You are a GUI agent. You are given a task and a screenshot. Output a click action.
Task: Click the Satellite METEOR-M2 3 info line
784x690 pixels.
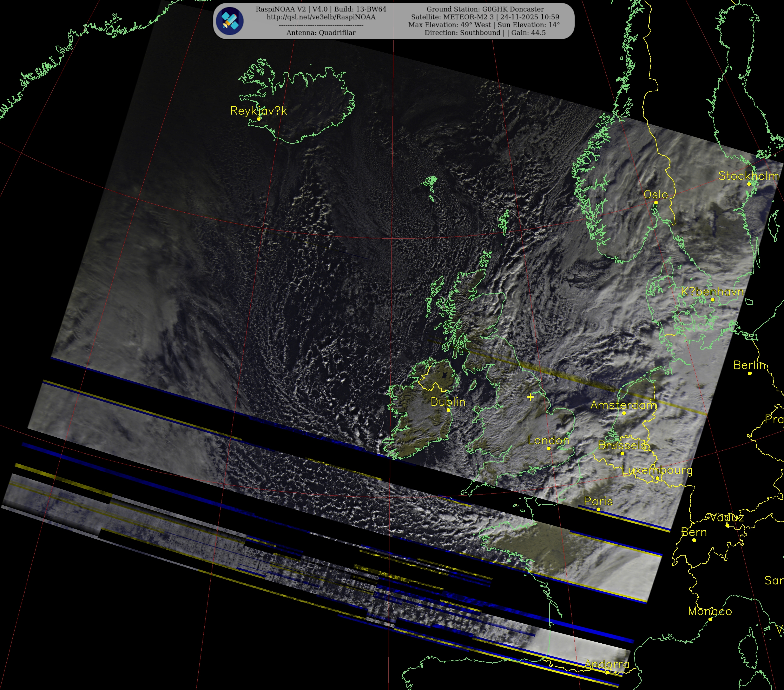485,17
